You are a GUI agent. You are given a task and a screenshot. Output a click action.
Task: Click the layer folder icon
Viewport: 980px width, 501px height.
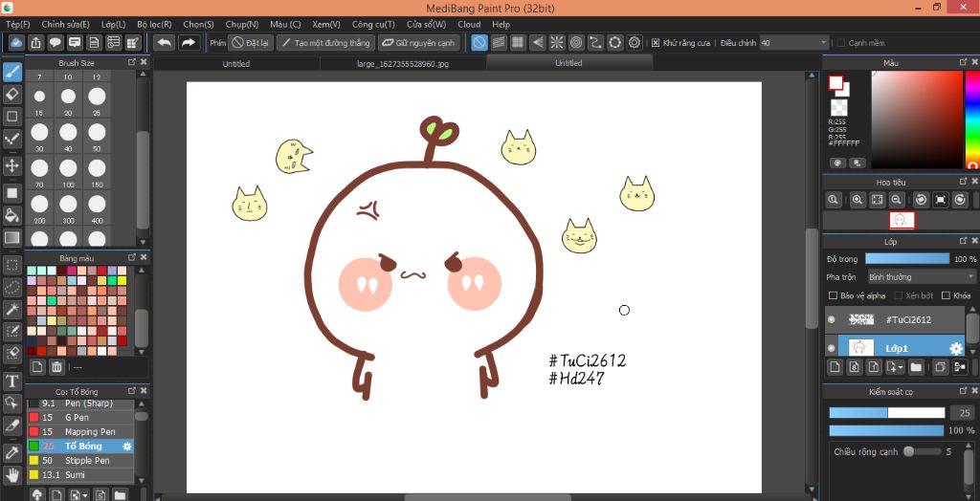916,367
